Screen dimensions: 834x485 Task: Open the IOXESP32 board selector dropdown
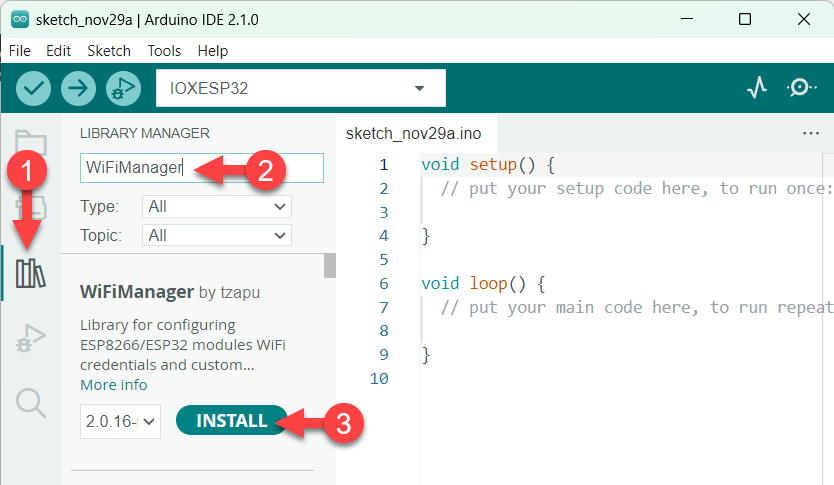click(x=301, y=88)
